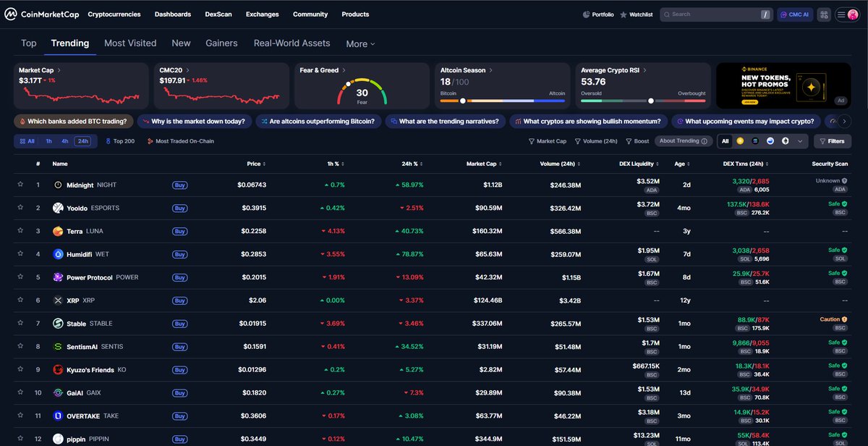Image resolution: width=868 pixels, height=446 pixels.
Task: Open Boost filter
Action: (x=637, y=141)
